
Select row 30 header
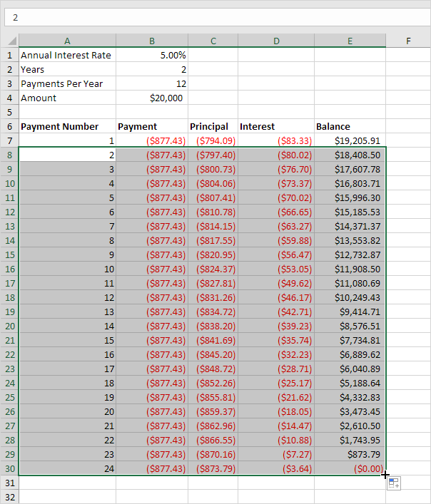click(x=9, y=468)
